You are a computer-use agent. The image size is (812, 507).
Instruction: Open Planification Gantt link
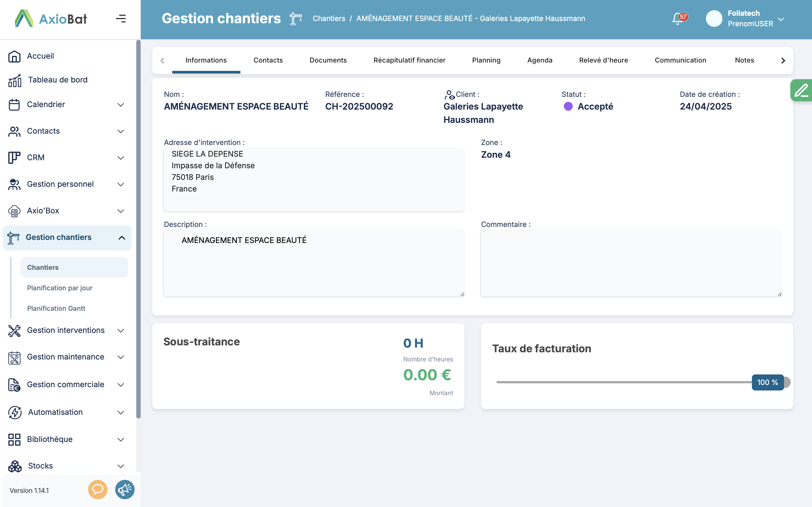(x=56, y=308)
